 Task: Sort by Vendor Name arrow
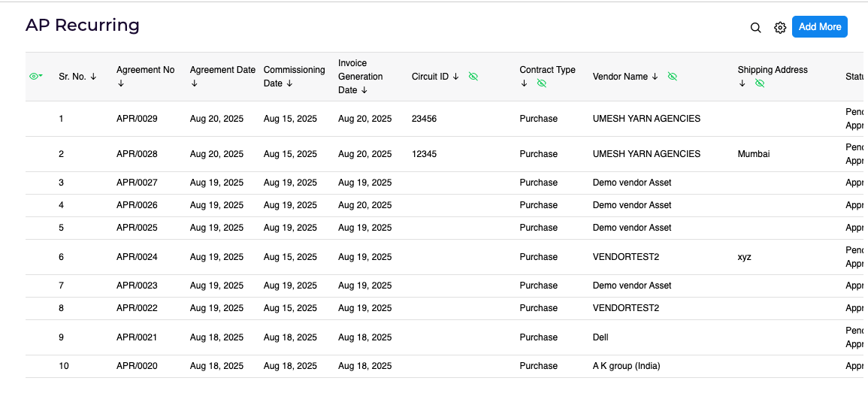tap(655, 77)
